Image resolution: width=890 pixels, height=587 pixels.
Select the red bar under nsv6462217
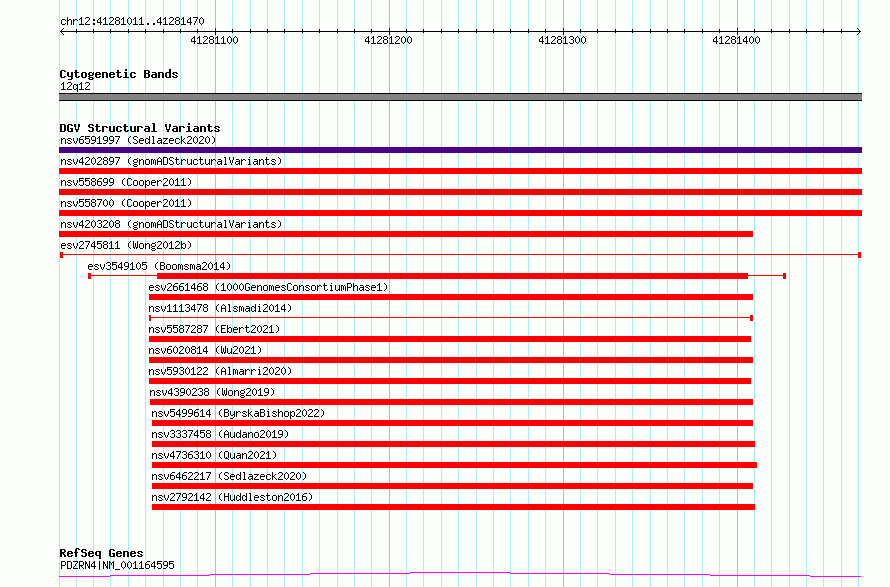(x=452, y=486)
